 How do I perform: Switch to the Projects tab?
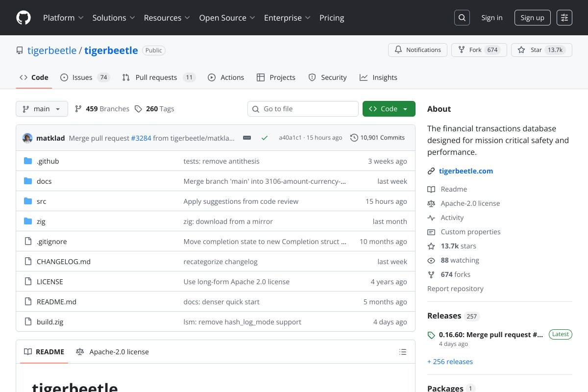276,77
